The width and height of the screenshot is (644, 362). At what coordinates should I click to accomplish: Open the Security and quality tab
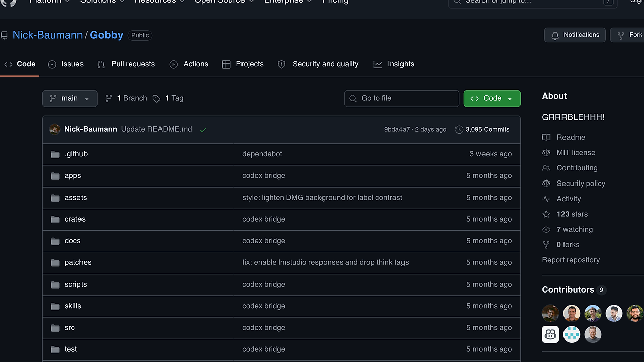point(318,64)
